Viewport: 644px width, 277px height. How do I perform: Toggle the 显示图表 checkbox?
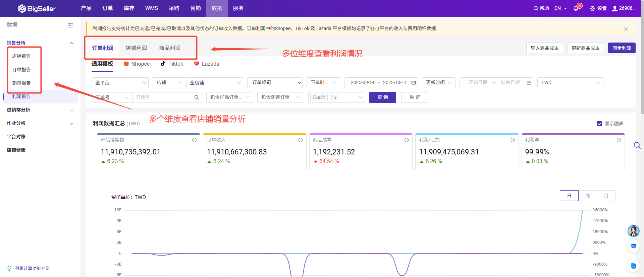pyautogui.click(x=599, y=124)
